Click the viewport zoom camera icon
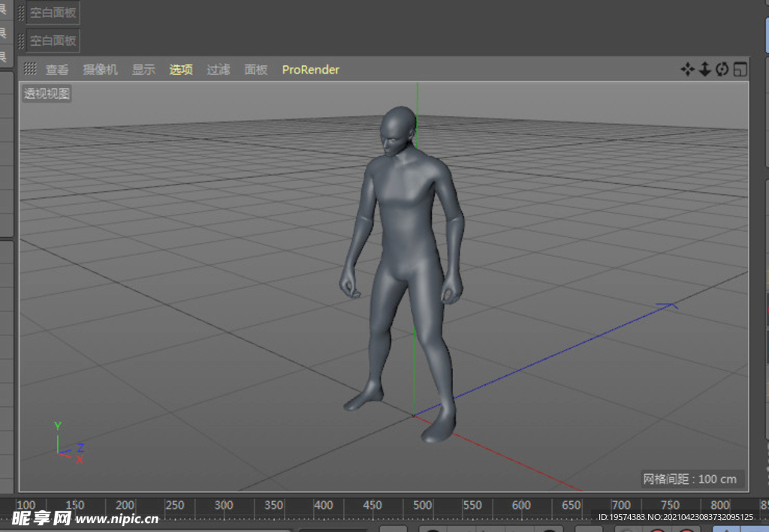The width and height of the screenshot is (769, 532). pos(704,69)
